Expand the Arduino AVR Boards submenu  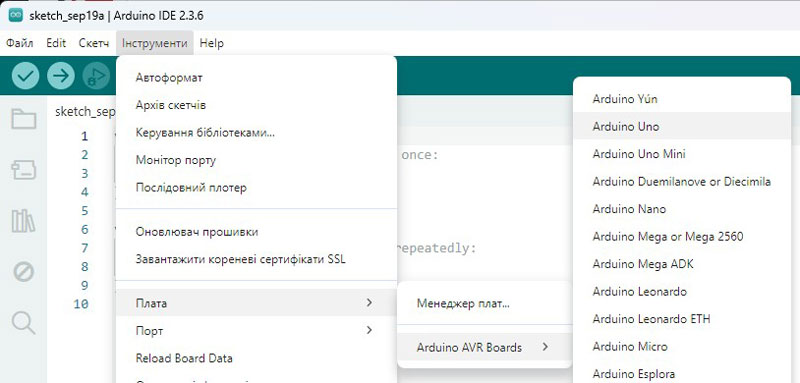(484, 347)
